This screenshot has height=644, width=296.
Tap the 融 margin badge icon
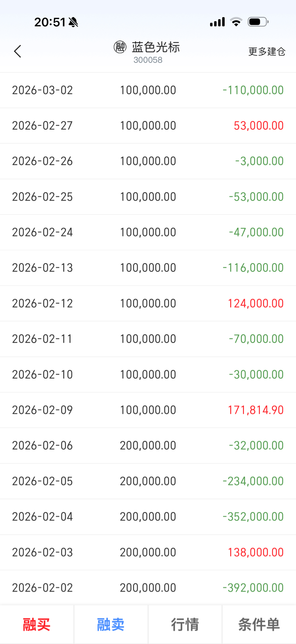120,47
